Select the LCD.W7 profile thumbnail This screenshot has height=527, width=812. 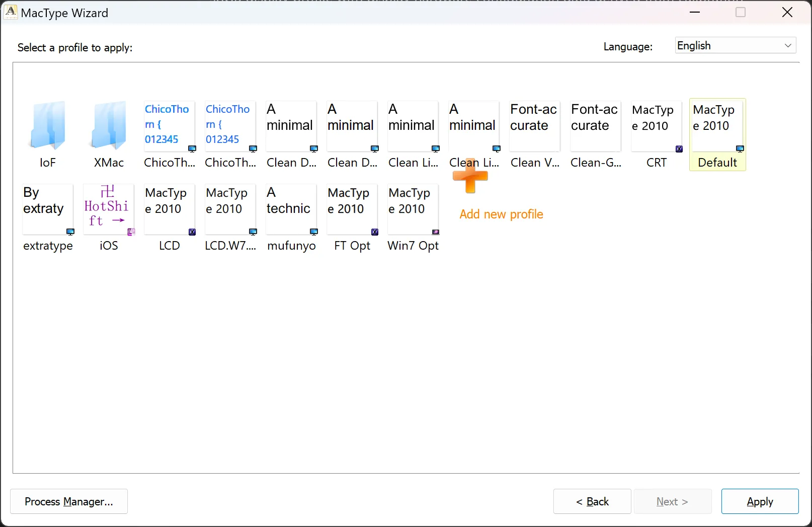(x=230, y=209)
